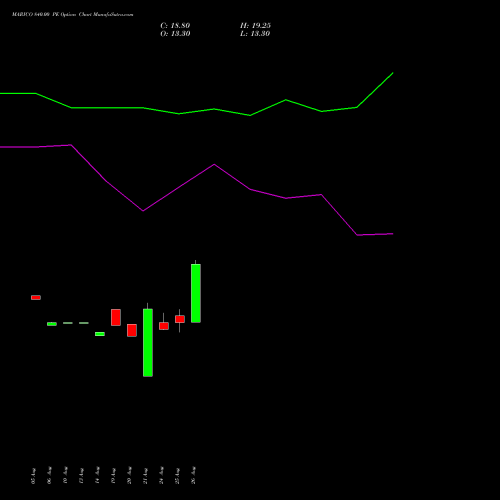Click the small green candle above 14 Aug

[x=100, y=334]
